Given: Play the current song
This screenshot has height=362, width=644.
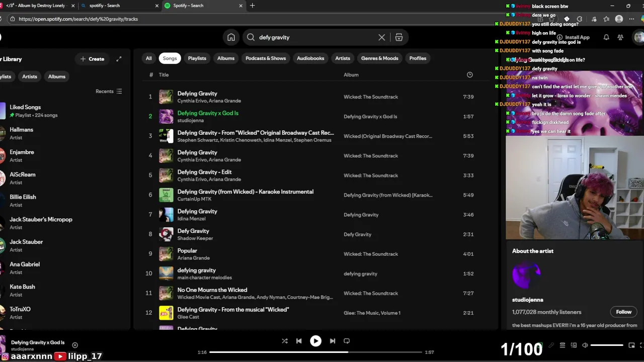Looking at the screenshot, I should 315,341.
